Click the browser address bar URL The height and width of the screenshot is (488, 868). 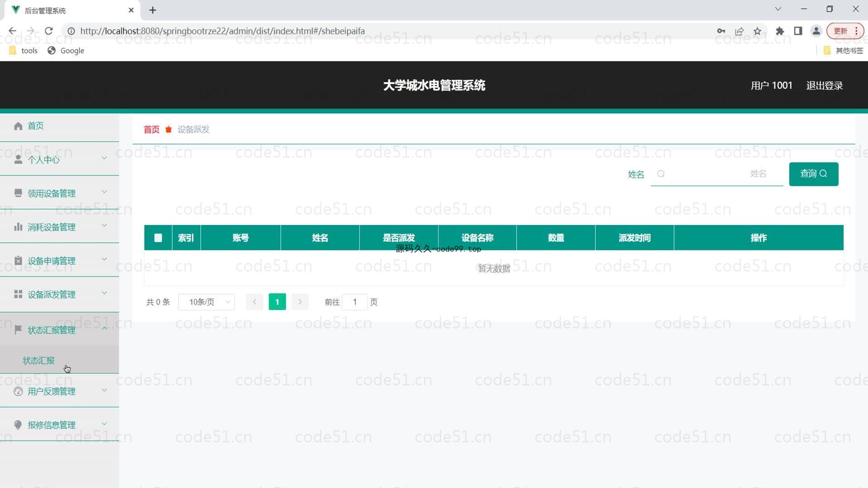click(x=222, y=31)
